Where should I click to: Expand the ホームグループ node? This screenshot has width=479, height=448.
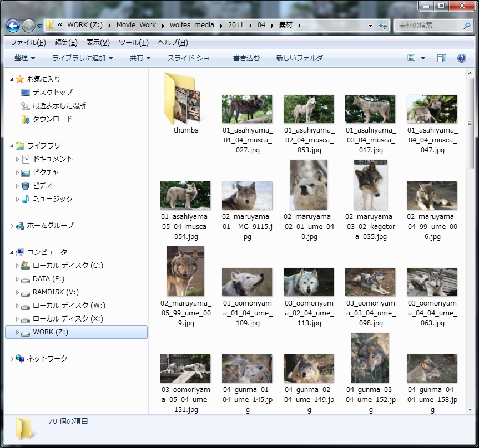tap(12, 226)
